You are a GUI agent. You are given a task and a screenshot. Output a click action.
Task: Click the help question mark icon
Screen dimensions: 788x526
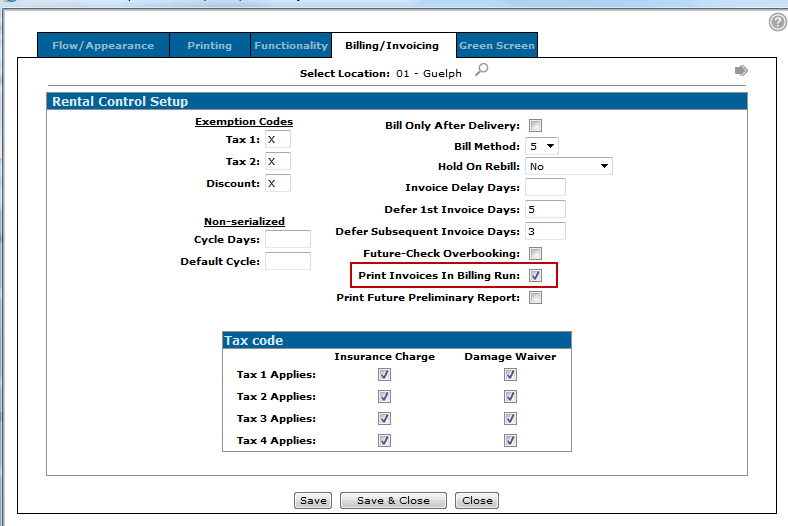pyautogui.click(x=777, y=22)
